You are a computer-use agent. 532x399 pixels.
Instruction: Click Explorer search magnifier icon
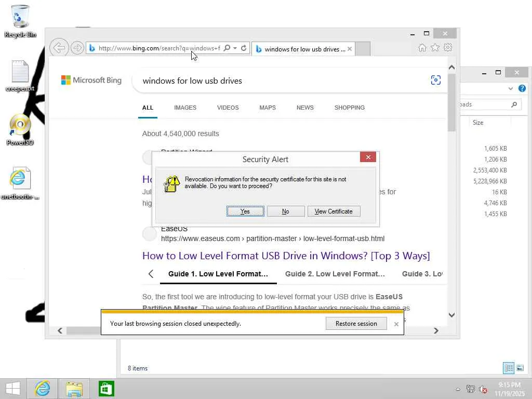click(514, 104)
